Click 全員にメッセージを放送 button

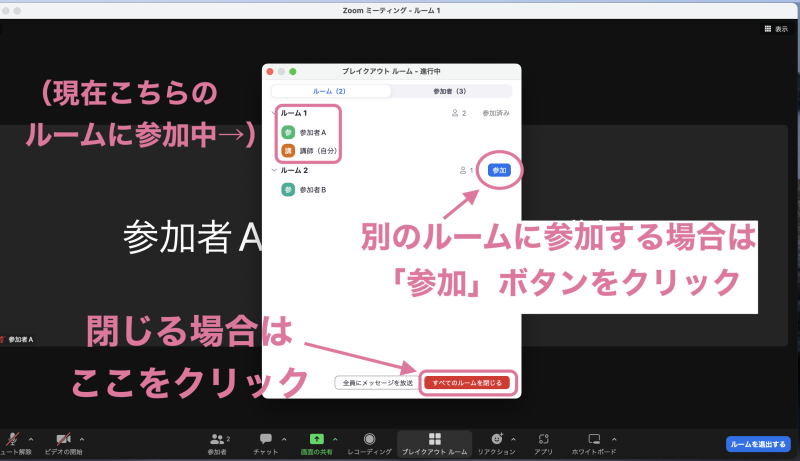[x=378, y=382]
